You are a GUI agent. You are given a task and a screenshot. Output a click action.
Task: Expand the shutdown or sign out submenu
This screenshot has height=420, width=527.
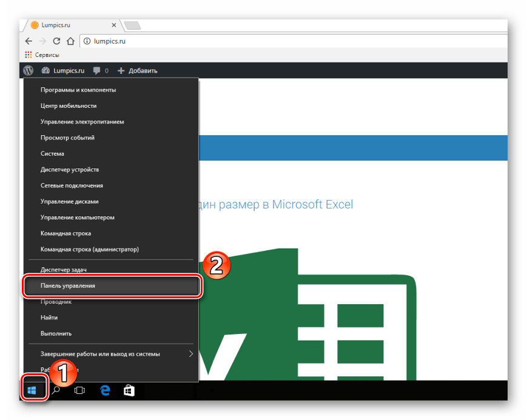(190, 354)
